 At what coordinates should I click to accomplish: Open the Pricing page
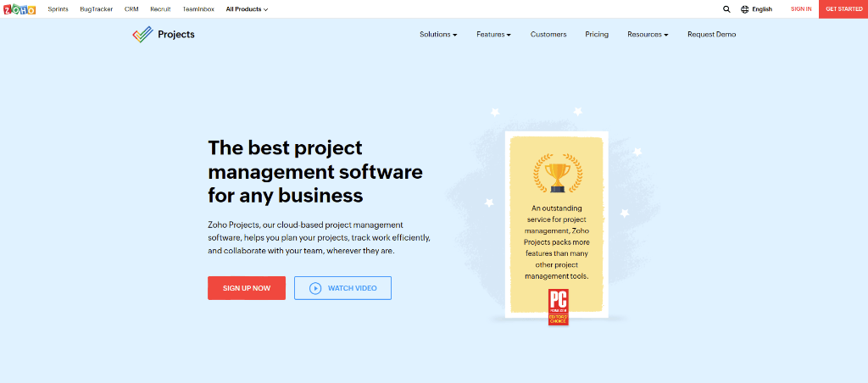pyautogui.click(x=597, y=34)
